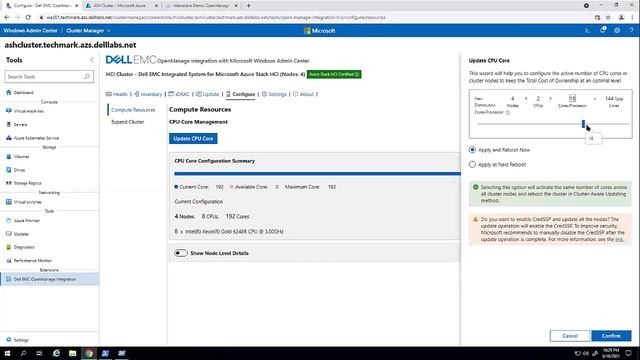Click the Cores/Processor slider handle
The height and width of the screenshot is (360, 640).
(x=583, y=124)
